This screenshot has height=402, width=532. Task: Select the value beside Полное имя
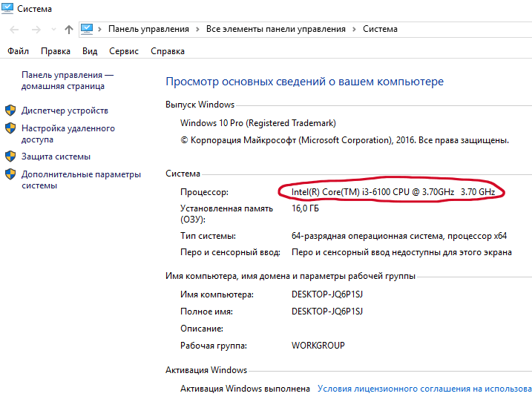coord(327,312)
